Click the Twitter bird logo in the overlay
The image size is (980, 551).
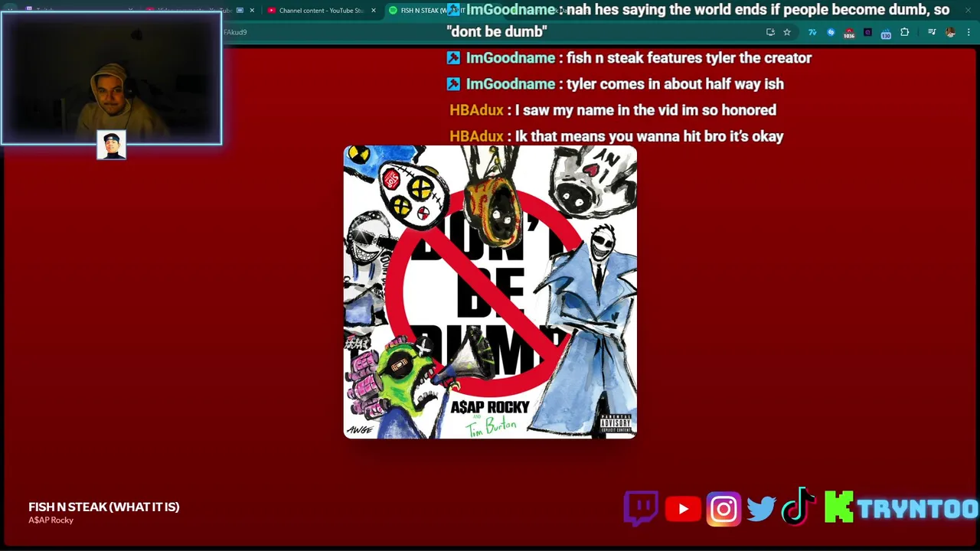click(761, 509)
